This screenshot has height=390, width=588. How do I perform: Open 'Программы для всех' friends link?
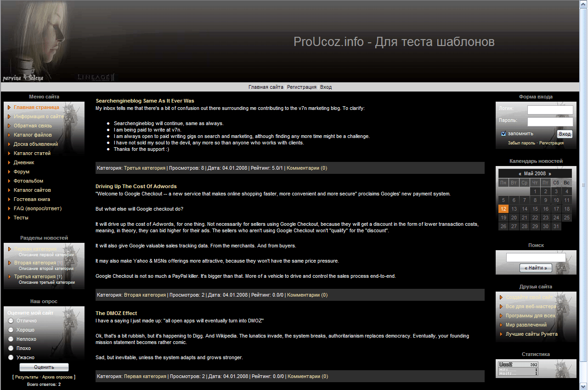[x=531, y=315]
